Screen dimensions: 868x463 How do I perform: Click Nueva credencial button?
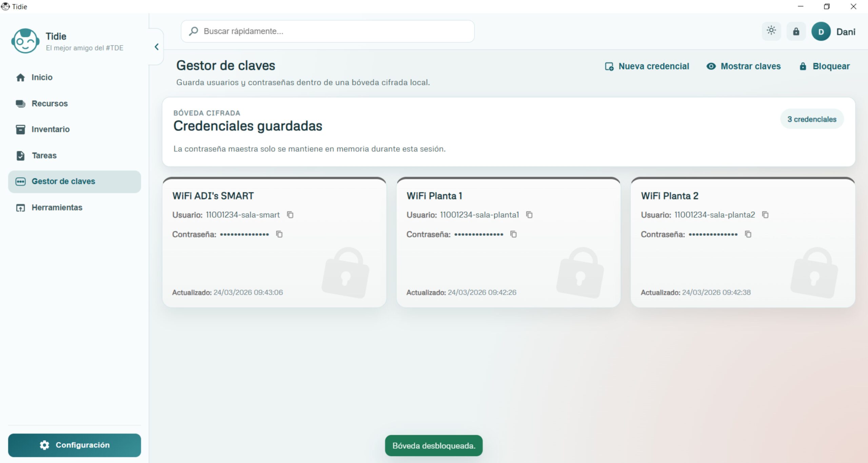coord(647,66)
